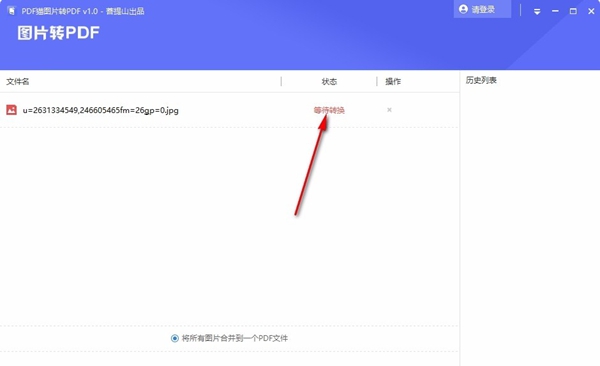
Task: Click the jpg file image icon
Action: 11,110
